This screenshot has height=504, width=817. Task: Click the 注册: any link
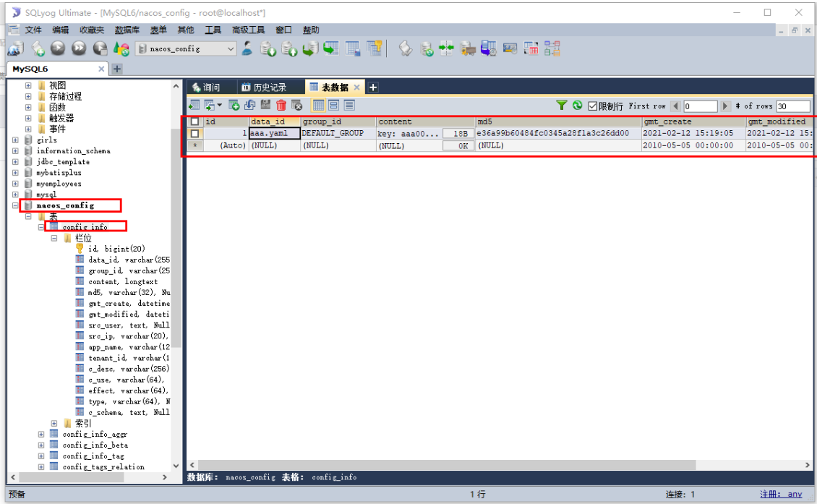coord(781,494)
